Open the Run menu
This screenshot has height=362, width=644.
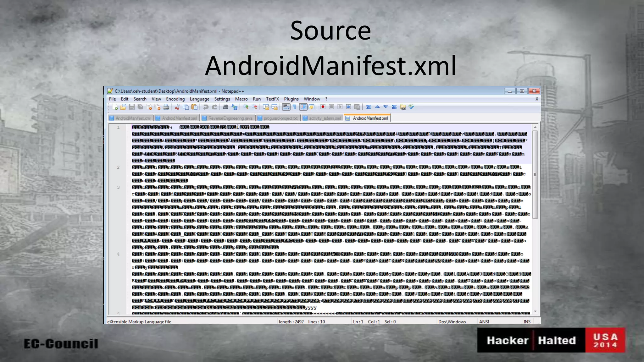(257, 99)
